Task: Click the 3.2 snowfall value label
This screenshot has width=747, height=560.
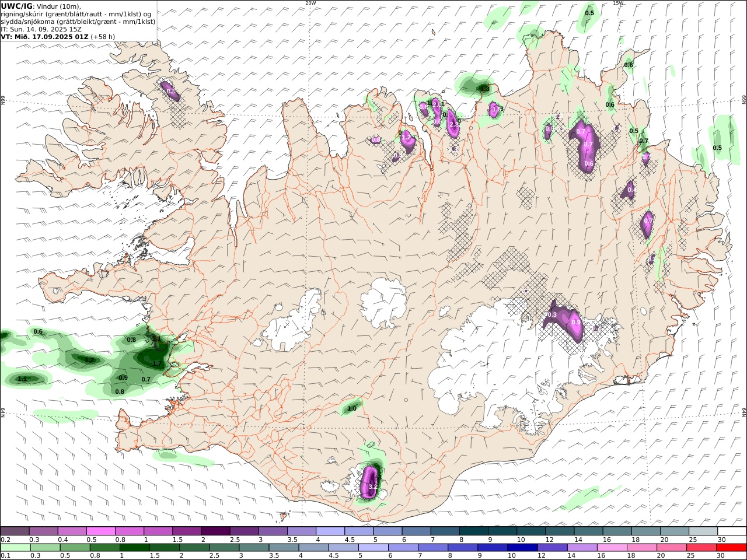Action: (x=373, y=486)
